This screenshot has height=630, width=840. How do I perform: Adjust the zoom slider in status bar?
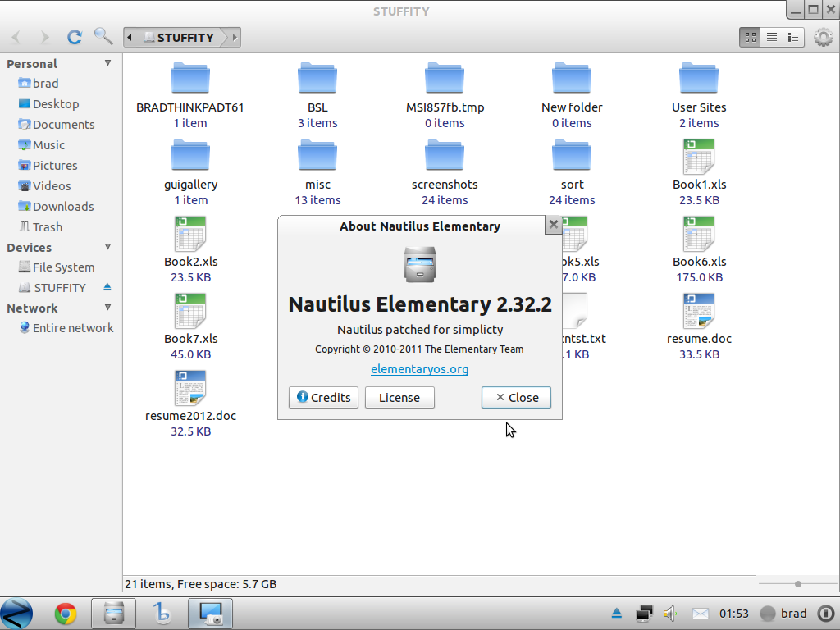tap(797, 584)
